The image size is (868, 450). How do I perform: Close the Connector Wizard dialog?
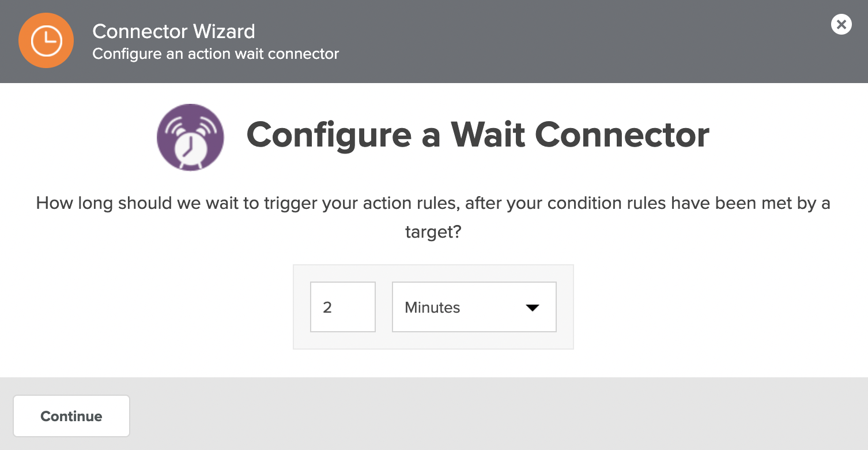pos(841,24)
